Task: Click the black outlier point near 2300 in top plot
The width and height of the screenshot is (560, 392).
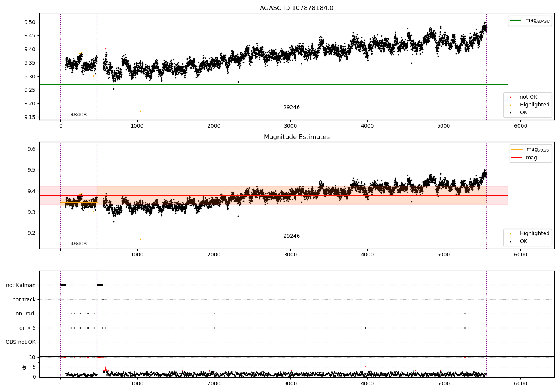Action: (x=238, y=82)
